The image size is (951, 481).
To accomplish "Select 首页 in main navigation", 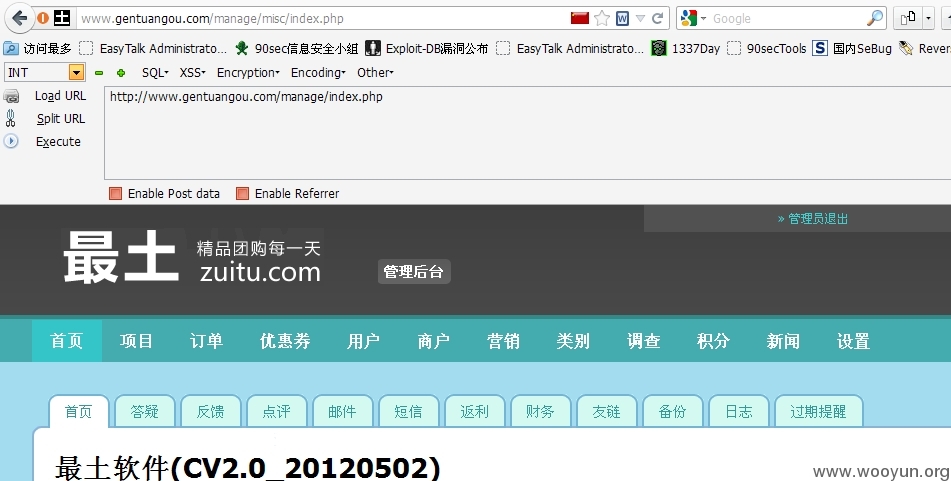I will coord(67,341).
